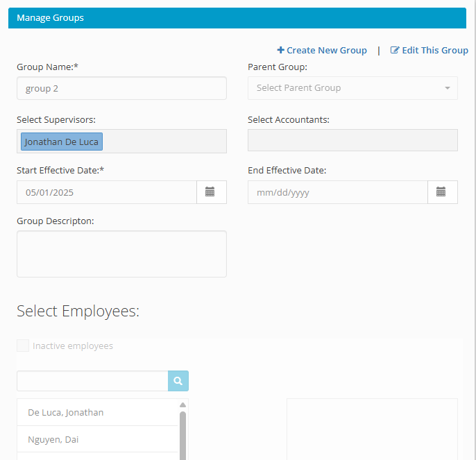Click the employee search text box
This screenshot has height=460, width=476.
point(92,381)
